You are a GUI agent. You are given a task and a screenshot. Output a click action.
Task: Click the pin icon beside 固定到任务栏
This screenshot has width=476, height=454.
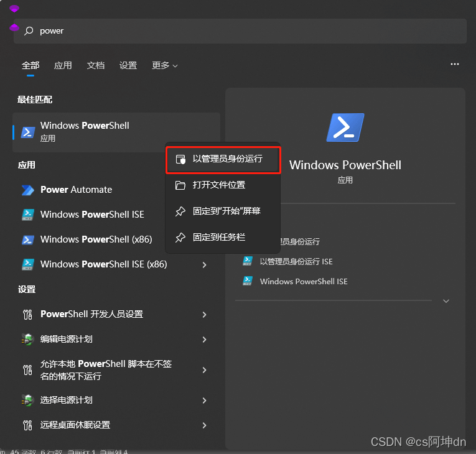tap(180, 238)
